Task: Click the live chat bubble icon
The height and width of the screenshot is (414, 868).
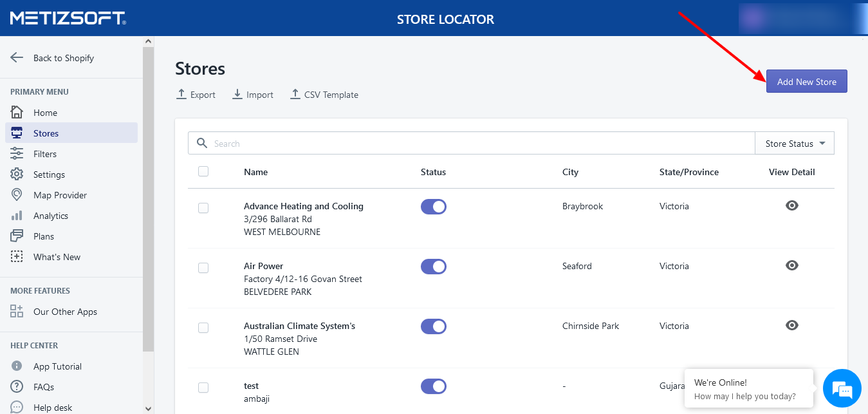Action: pyautogui.click(x=842, y=389)
